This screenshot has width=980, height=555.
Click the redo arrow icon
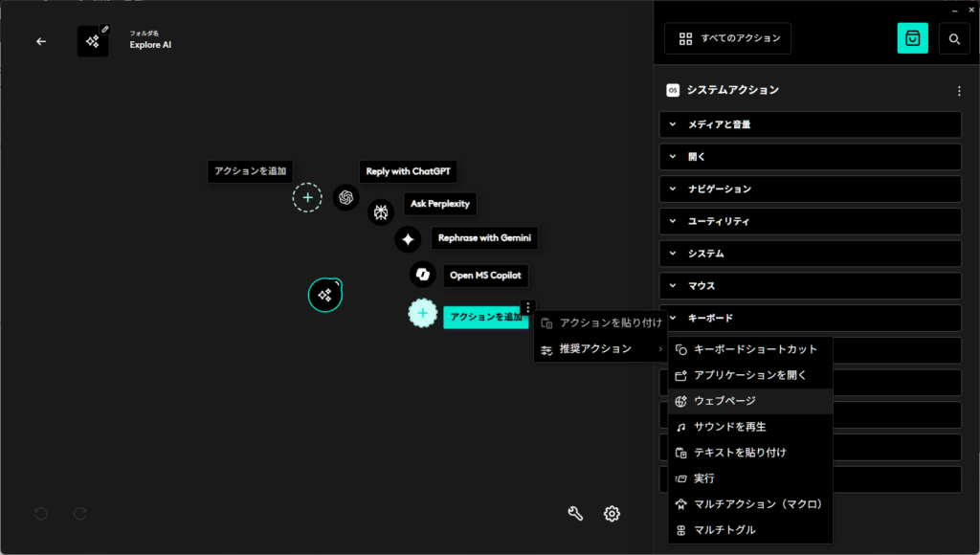[80, 514]
